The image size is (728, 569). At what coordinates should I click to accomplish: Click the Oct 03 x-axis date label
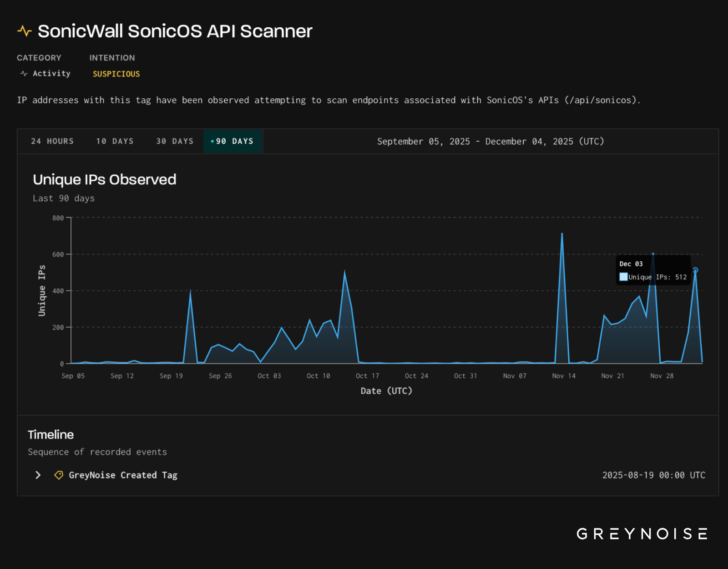[x=269, y=376]
